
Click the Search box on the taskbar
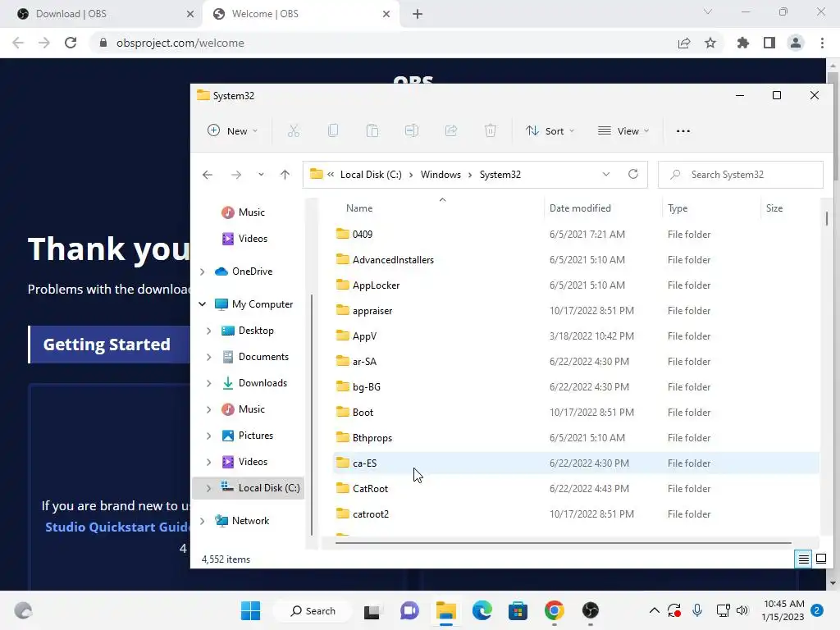pos(313,610)
